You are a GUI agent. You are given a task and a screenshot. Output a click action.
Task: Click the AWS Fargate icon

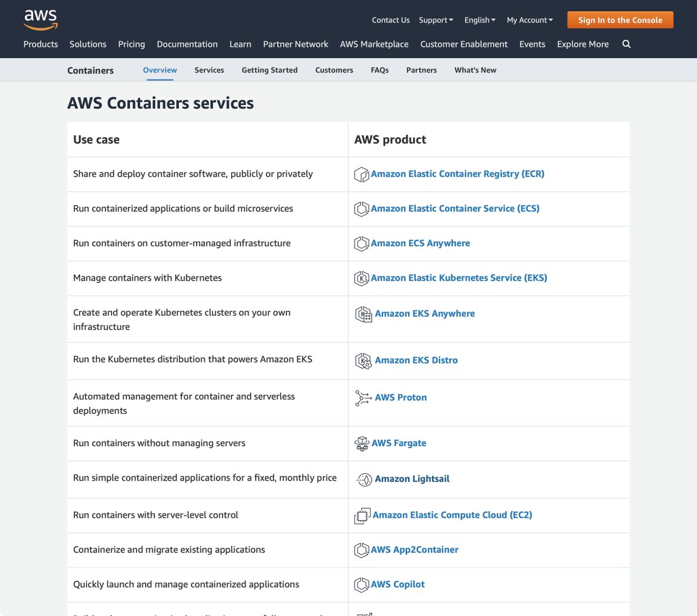[x=362, y=443]
